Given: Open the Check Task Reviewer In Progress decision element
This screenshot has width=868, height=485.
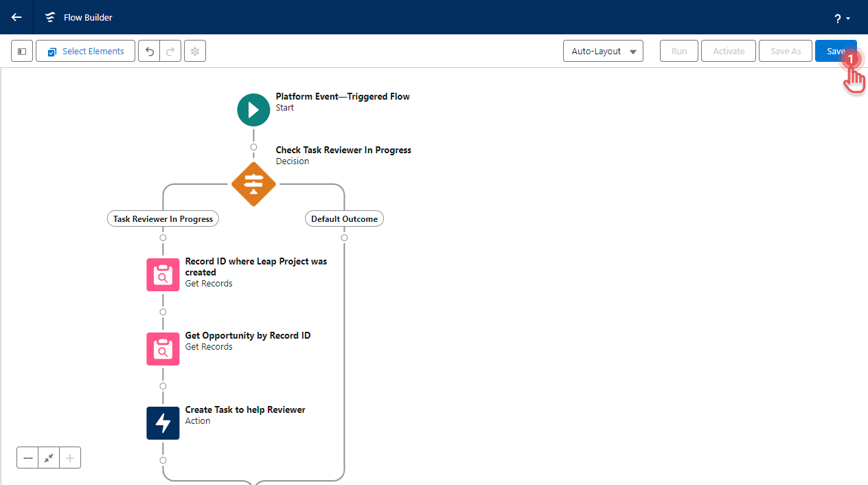Looking at the screenshot, I should [253, 184].
